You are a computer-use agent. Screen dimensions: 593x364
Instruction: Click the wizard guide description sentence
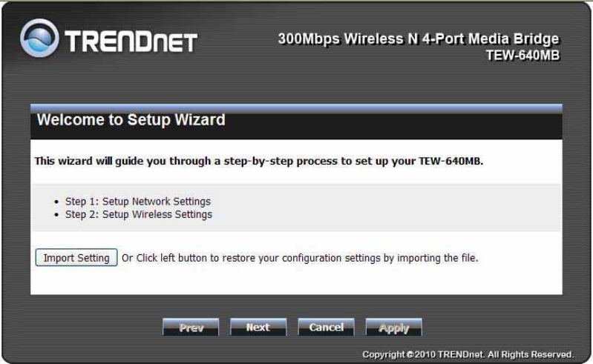[259, 161]
